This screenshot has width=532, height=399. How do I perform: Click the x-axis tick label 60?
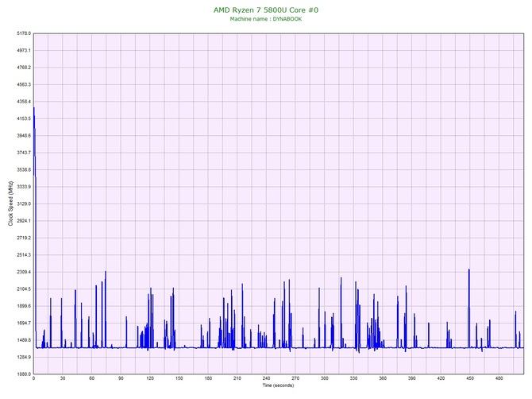click(91, 378)
